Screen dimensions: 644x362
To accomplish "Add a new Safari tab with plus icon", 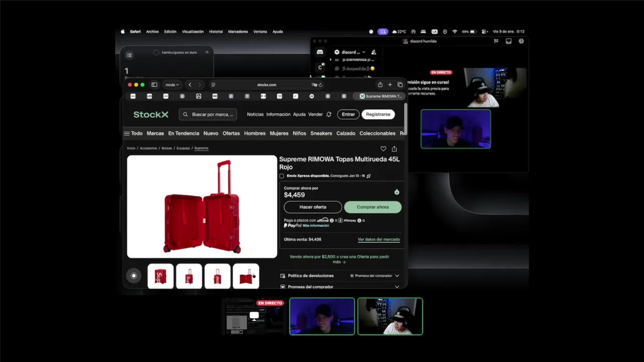I will pos(390,85).
